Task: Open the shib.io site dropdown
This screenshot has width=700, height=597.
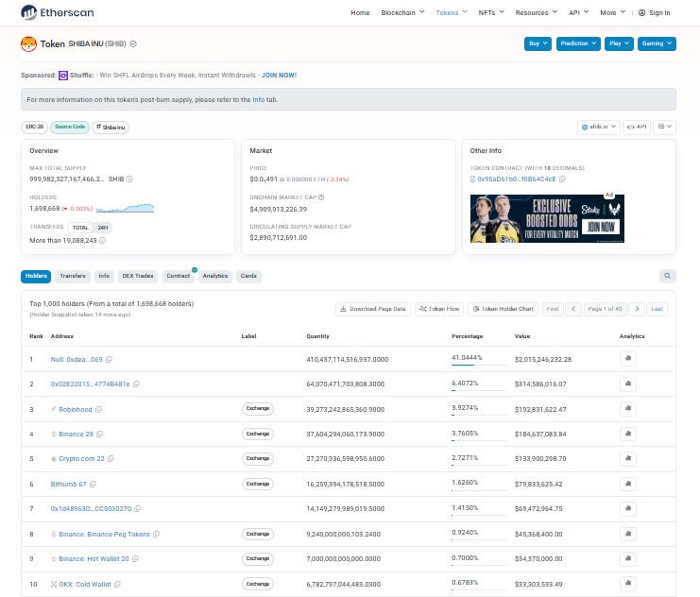Action: pos(599,127)
